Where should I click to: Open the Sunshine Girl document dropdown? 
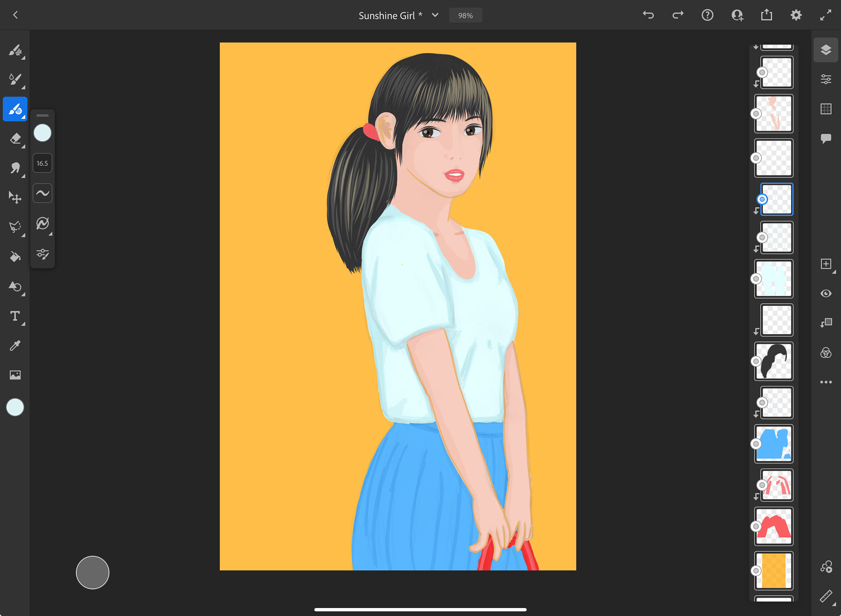click(435, 15)
